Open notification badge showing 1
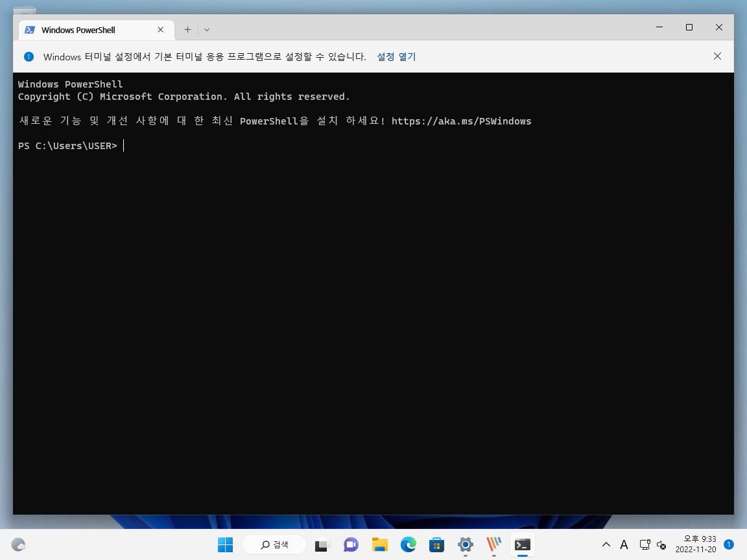This screenshot has width=747, height=560. (728, 544)
